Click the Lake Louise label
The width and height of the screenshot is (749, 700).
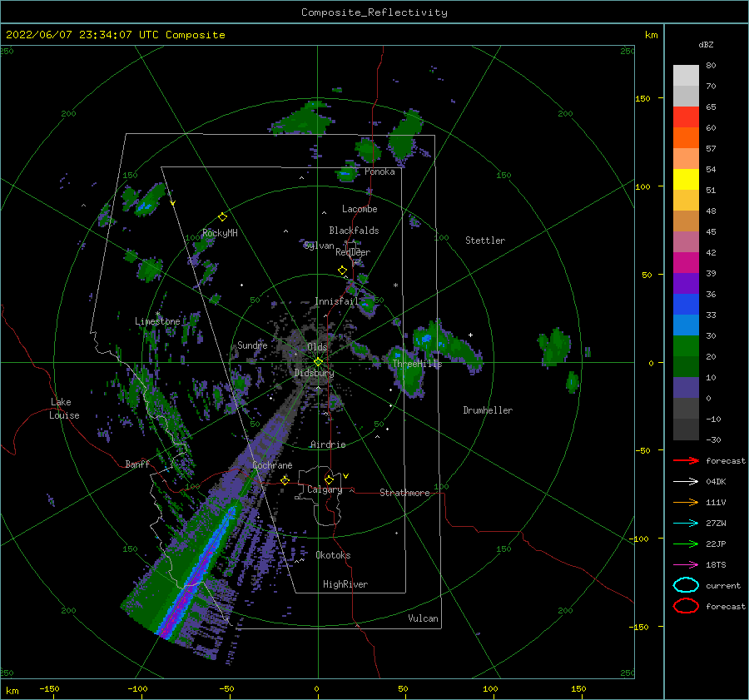[x=64, y=409]
